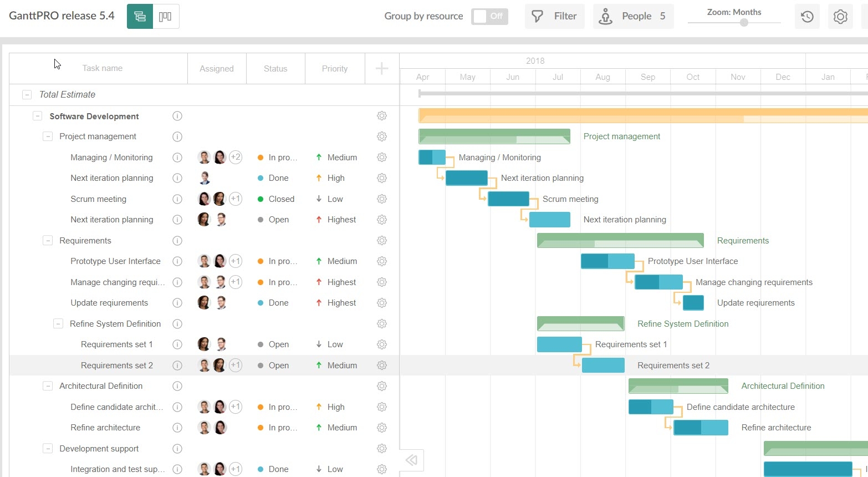Collapse the Refine System Definition subtree
868x477 pixels.
click(58, 323)
